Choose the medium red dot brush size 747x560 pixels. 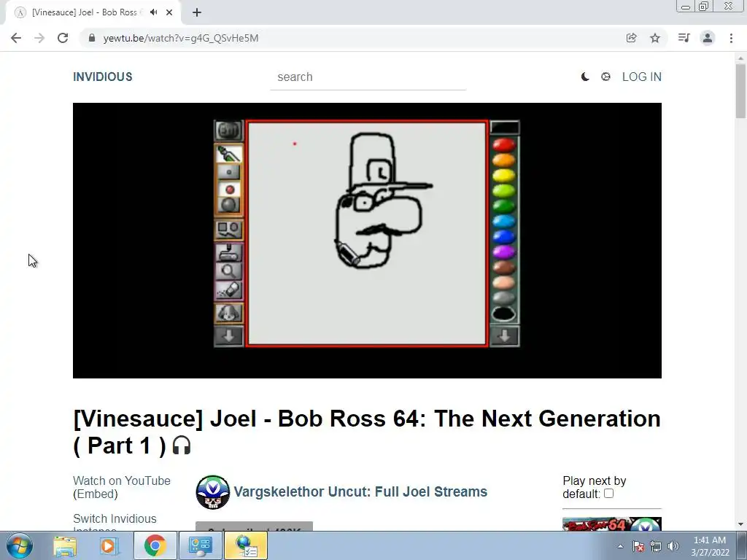229,189
